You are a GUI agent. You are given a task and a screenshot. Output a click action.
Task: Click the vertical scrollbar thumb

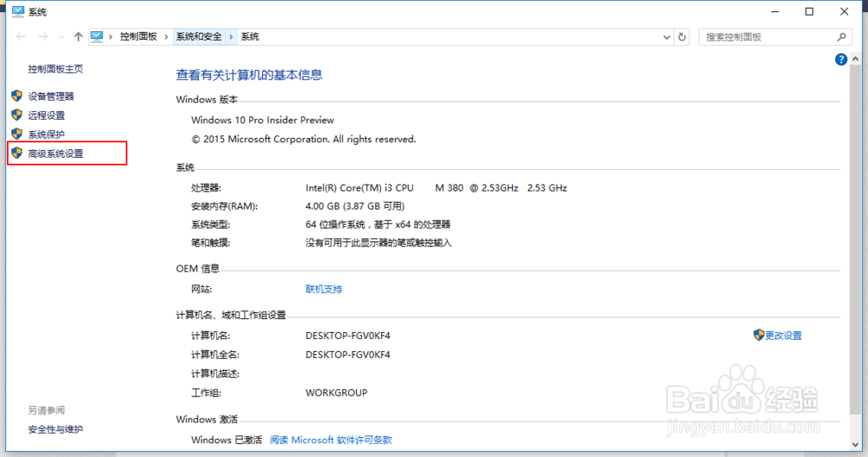tap(855, 239)
